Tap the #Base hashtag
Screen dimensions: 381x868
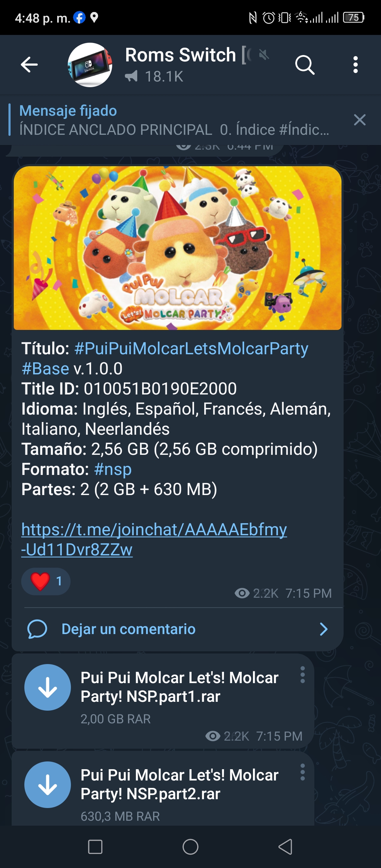tap(45, 369)
